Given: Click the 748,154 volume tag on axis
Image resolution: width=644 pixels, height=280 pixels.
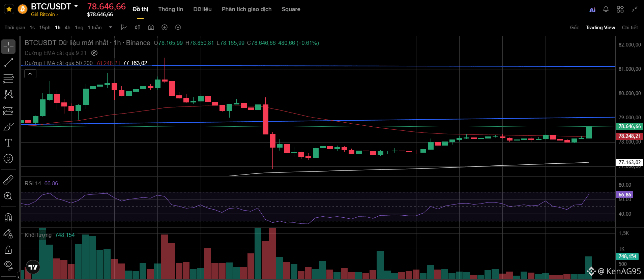Looking at the screenshot, I should pos(627,256).
